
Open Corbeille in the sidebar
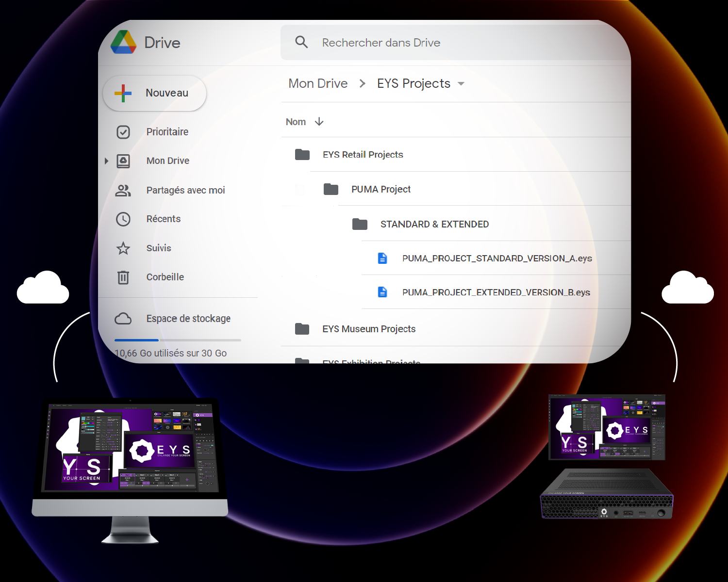click(165, 277)
